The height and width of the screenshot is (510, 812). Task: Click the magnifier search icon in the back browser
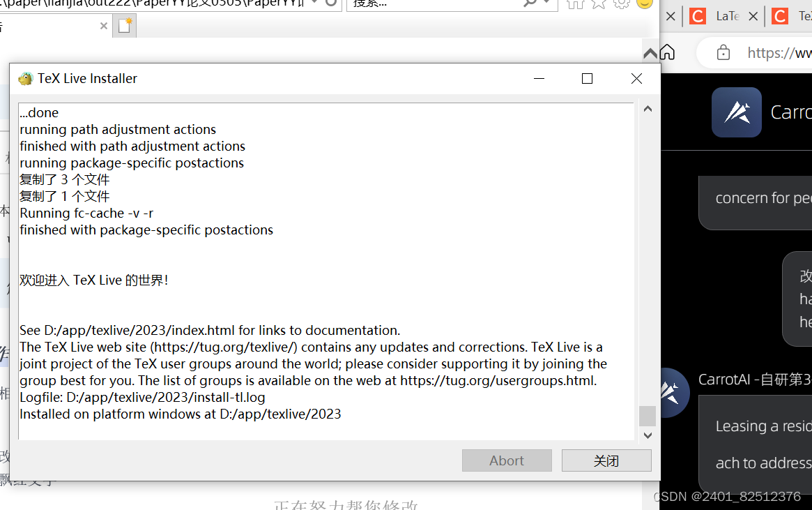[x=530, y=3]
